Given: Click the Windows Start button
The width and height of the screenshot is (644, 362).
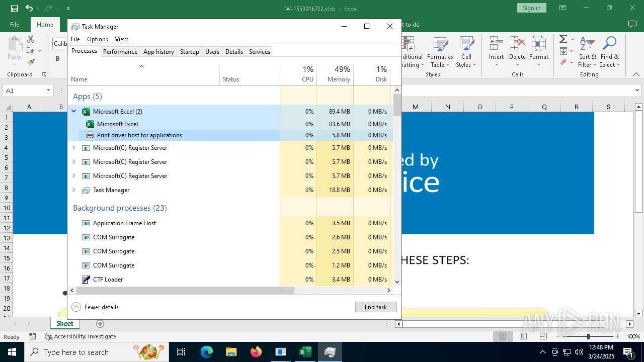Looking at the screenshot, I should click(x=12, y=352).
